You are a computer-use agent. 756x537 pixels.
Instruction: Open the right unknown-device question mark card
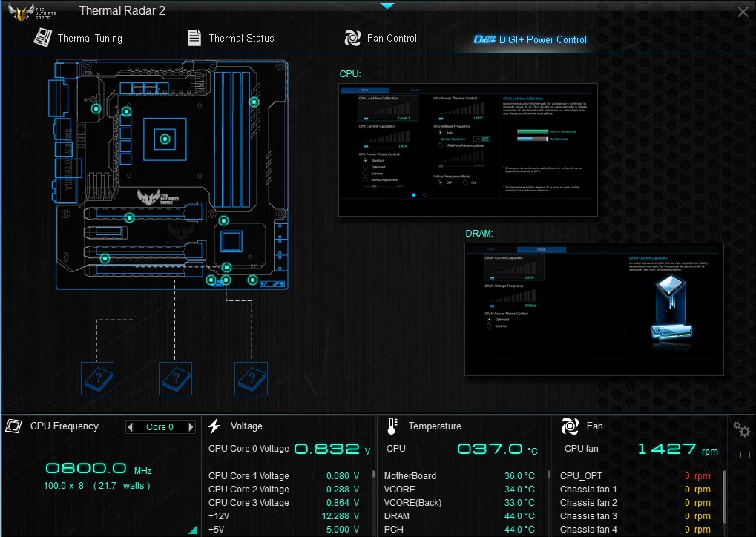coord(251,378)
